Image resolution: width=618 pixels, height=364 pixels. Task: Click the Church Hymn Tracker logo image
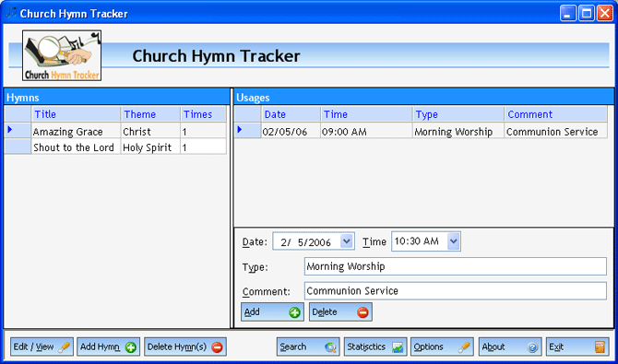(x=62, y=55)
